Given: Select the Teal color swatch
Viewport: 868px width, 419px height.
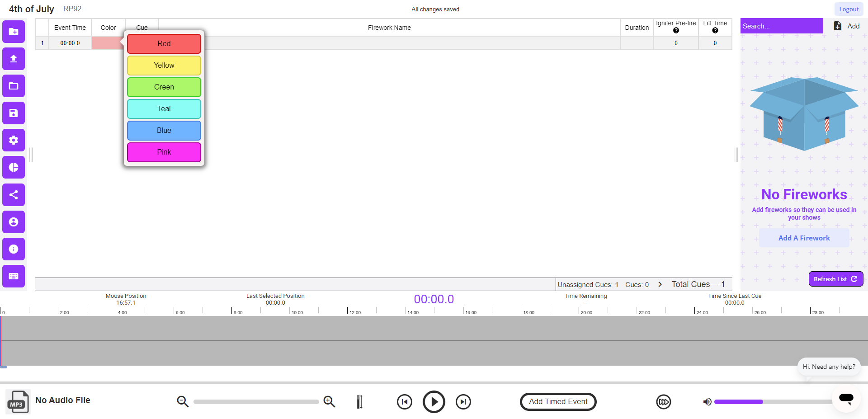Looking at the screenshot, I should click(x=164, y=108).
